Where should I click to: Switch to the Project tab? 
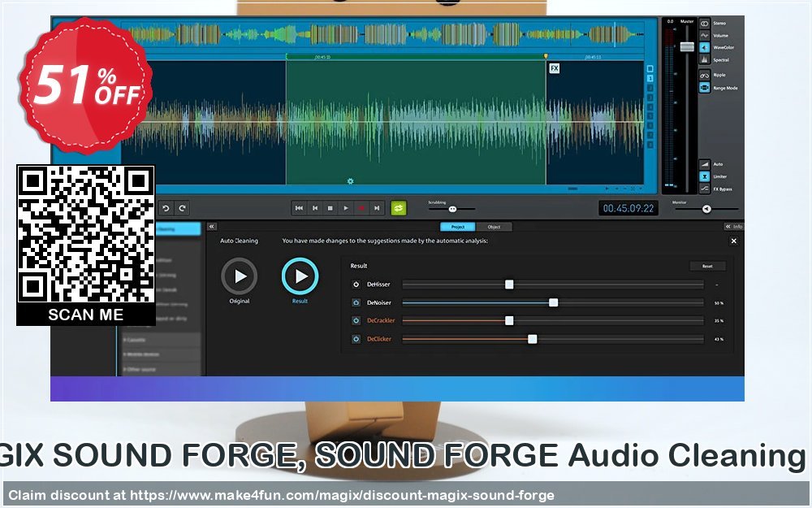coord(458,227)
